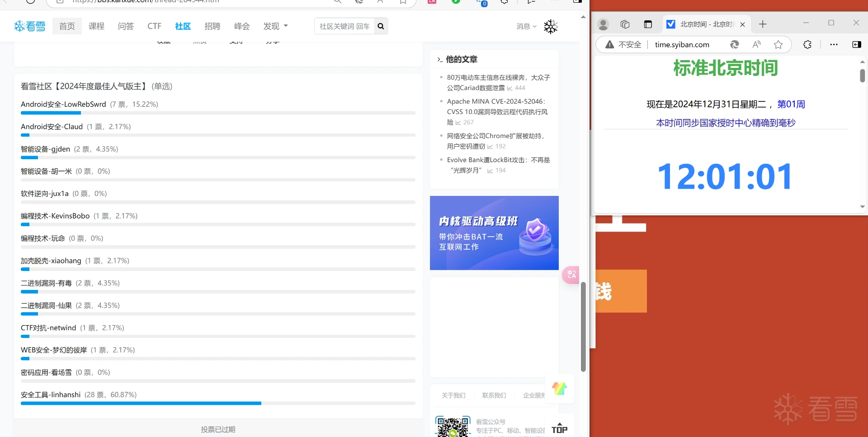Click poll option WEB安全-梦幻的彼岸
This screenshot has height=437, width=868.
(54, 350)
